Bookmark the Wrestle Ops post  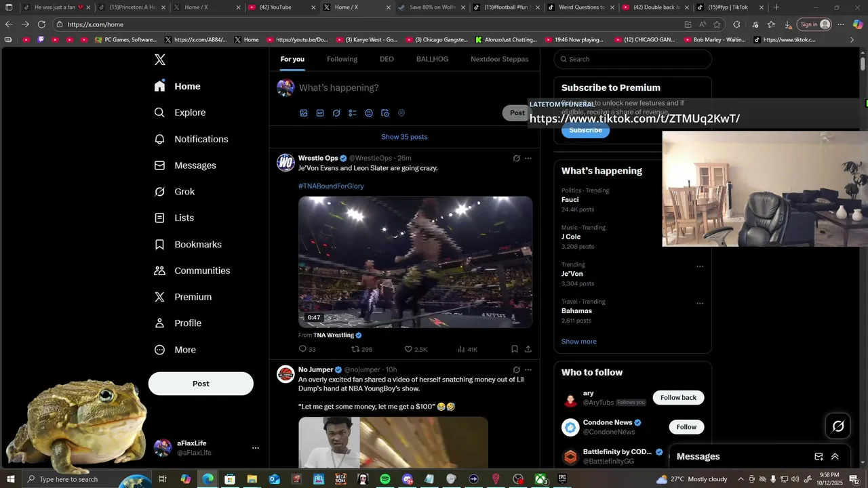click(x=514, y=349)
